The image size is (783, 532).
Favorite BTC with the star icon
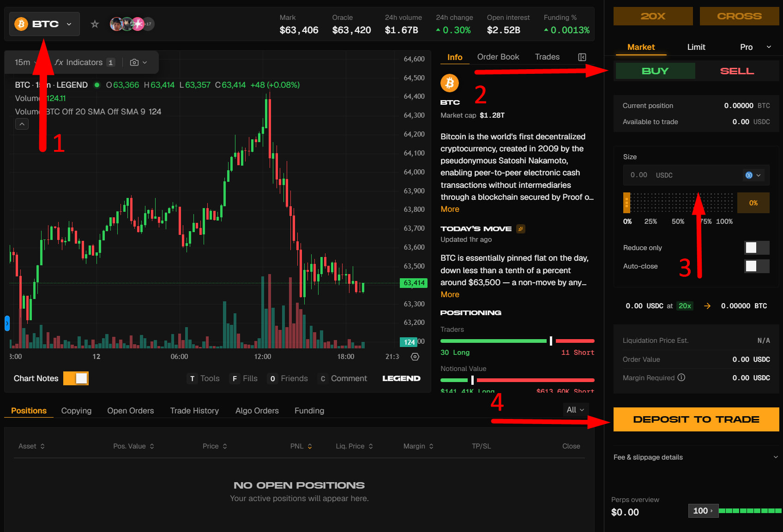click(x=95, y=24)
